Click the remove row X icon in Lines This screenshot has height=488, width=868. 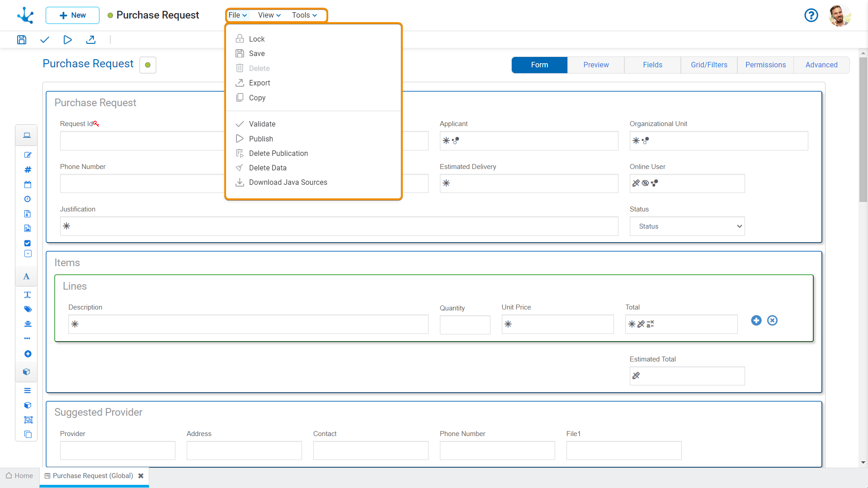coord(773,320)
